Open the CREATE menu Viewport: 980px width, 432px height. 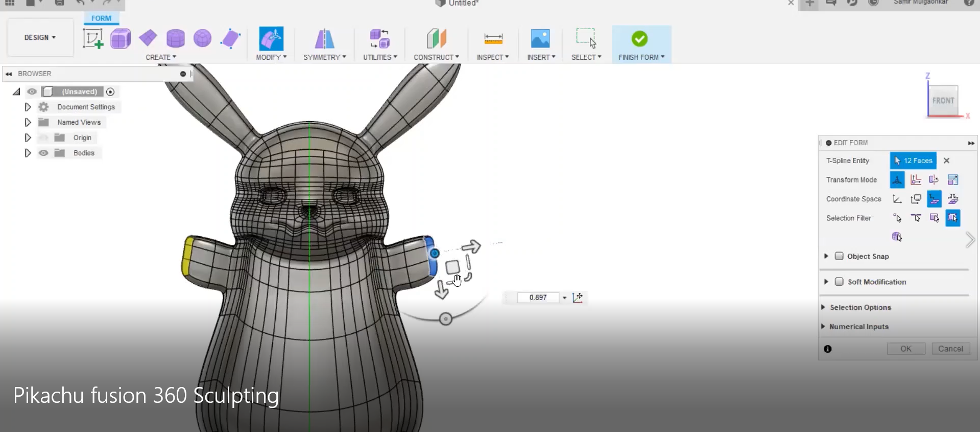tap(161, 57)
